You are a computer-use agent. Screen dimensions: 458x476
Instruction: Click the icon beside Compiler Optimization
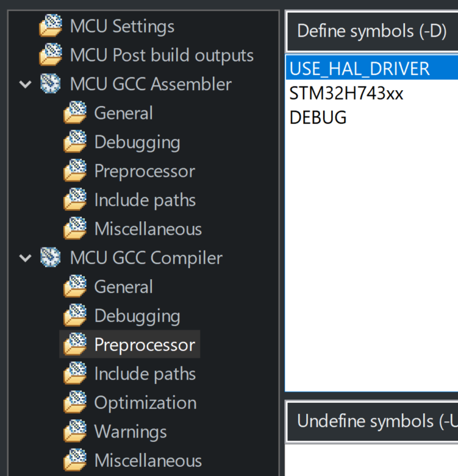[76, 402]
